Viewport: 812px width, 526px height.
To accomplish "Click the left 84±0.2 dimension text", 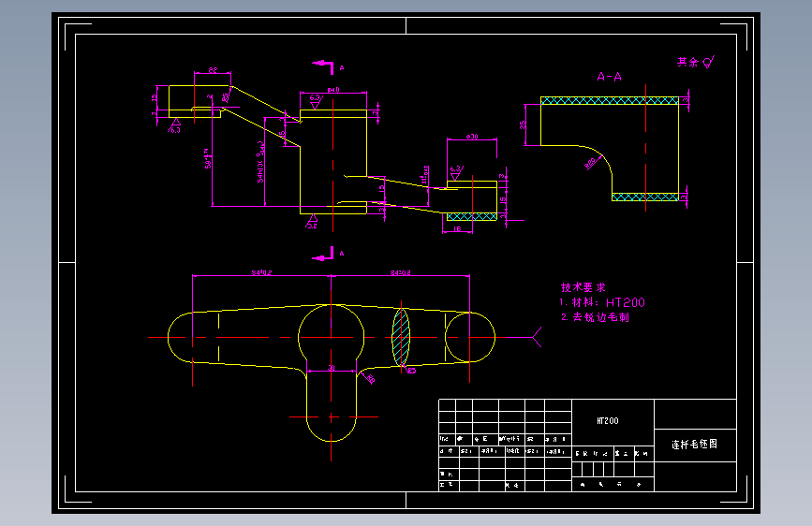I will (261, 272).
